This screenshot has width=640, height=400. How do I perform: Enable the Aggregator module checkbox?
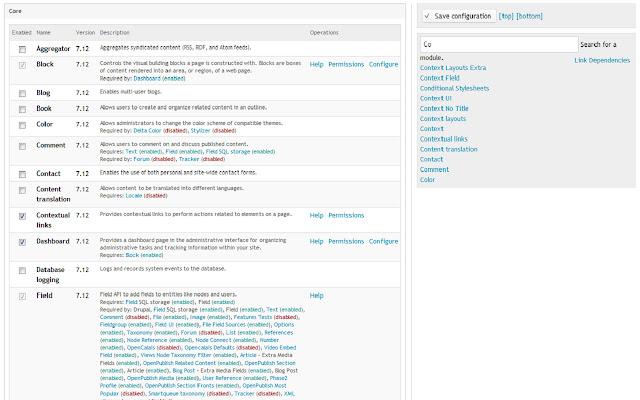pyautogui.click(x=22, y=49)
